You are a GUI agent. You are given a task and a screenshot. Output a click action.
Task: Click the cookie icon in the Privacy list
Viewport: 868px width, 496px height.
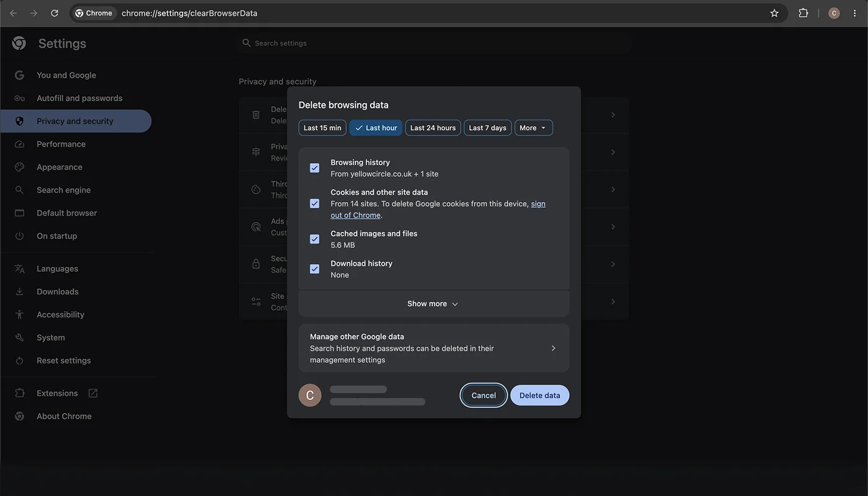(x=256, y=190)
